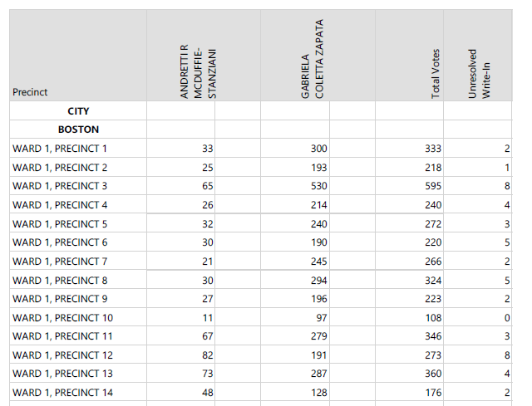The width and height of the screenshot is (532, 406).
Task: Select Precinct 10's Unresolved Write-In cell showing 0
Action: coord(506,318)
